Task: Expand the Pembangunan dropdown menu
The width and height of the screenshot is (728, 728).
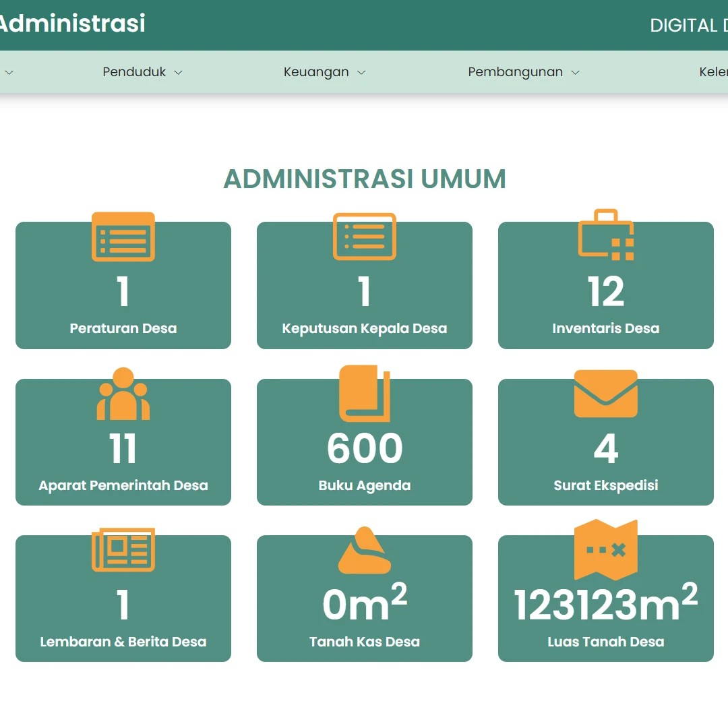Action: point(523,72)
